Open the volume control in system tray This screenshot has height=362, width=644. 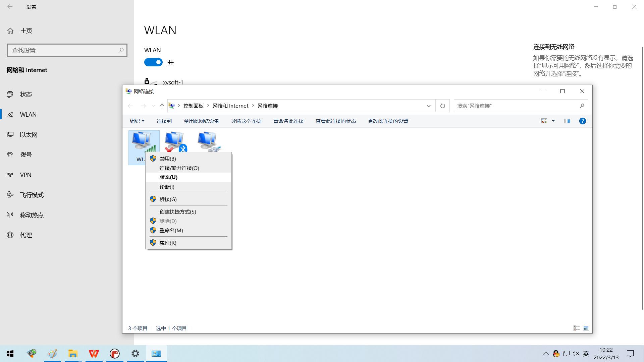coord(576,353)
